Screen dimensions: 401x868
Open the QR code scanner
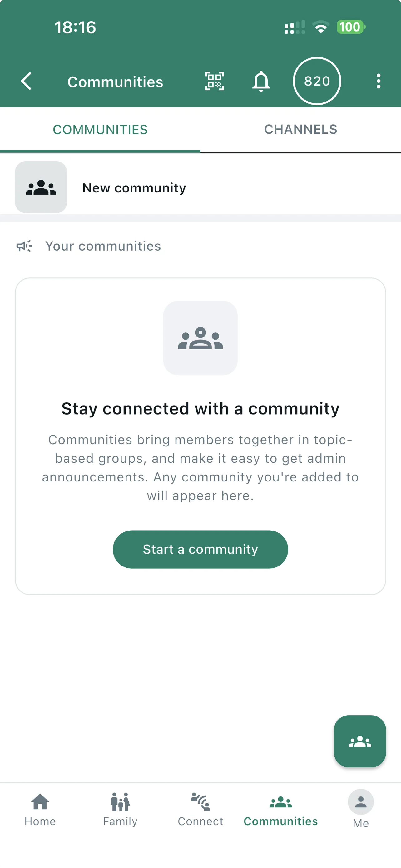[215, 81]
